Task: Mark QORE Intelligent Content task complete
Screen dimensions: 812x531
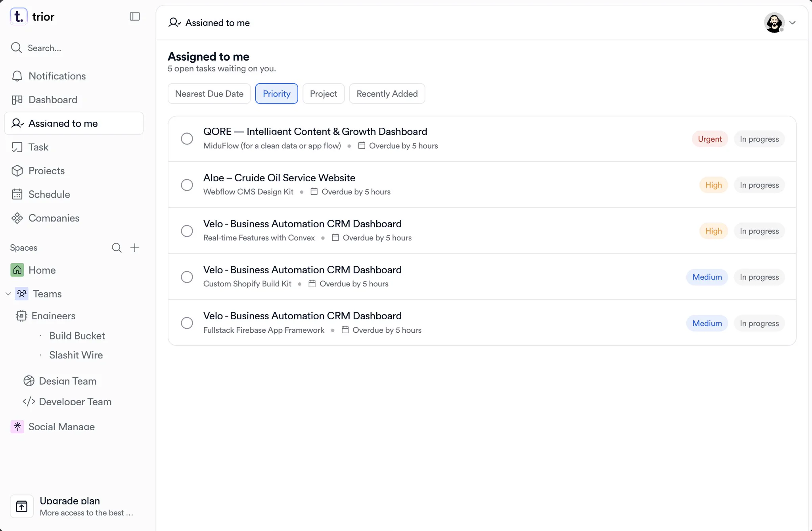Action: [187, 139]
